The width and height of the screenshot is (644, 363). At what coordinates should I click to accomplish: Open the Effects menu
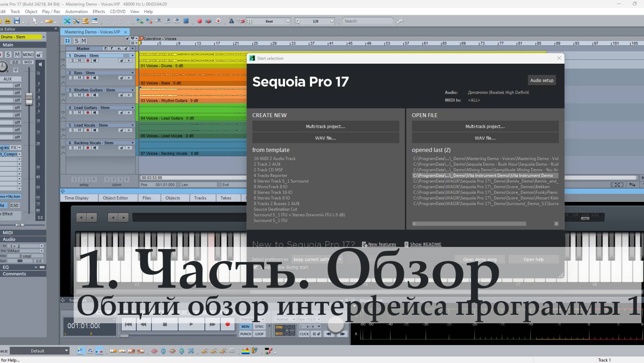point(99,12)
